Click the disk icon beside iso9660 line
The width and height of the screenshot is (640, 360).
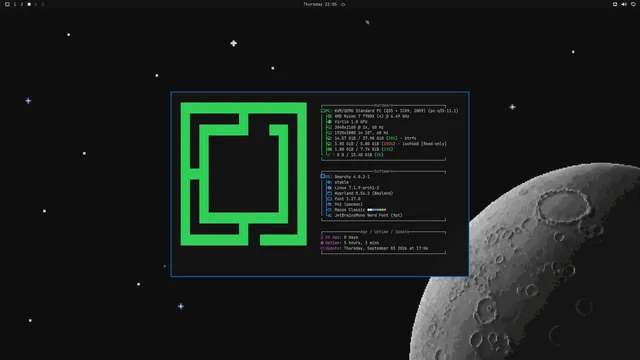tap(329, 144)
